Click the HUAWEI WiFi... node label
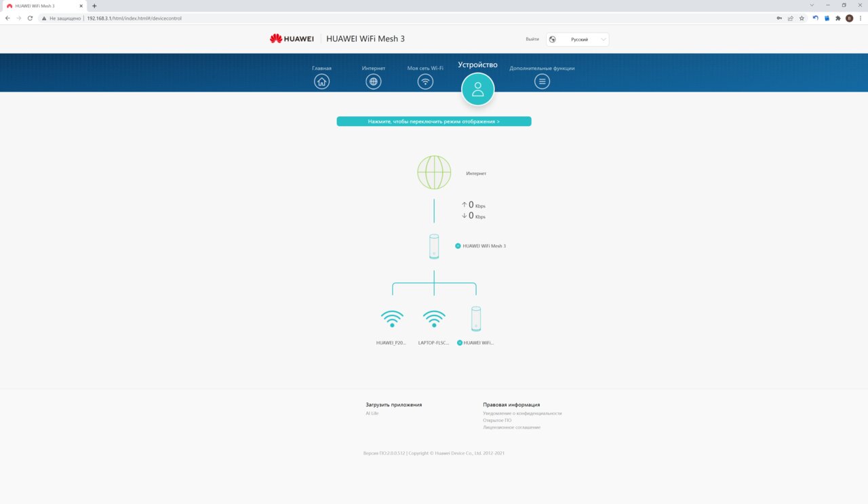868x504 pixels. coord(479,343)
